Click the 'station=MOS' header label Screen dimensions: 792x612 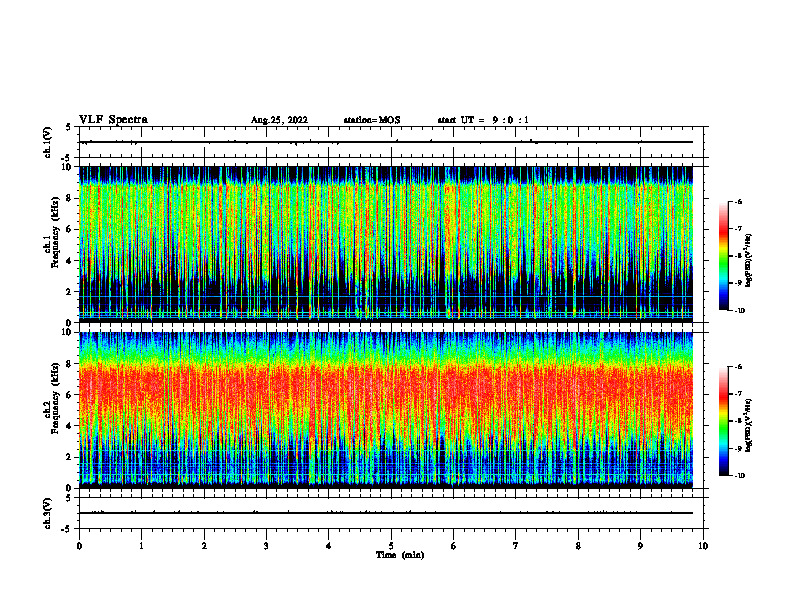pyautogui.click(x=372, y=120)
